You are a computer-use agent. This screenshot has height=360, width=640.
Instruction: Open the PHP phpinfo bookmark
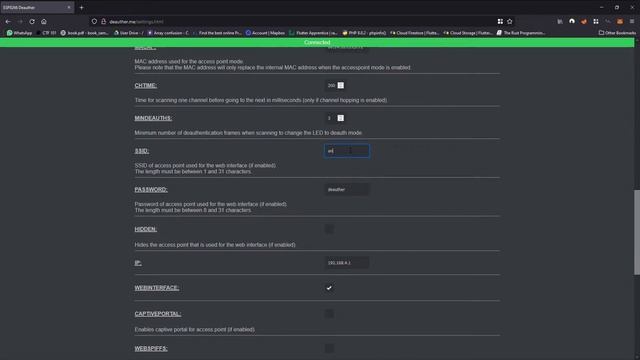tap(364, 33)
